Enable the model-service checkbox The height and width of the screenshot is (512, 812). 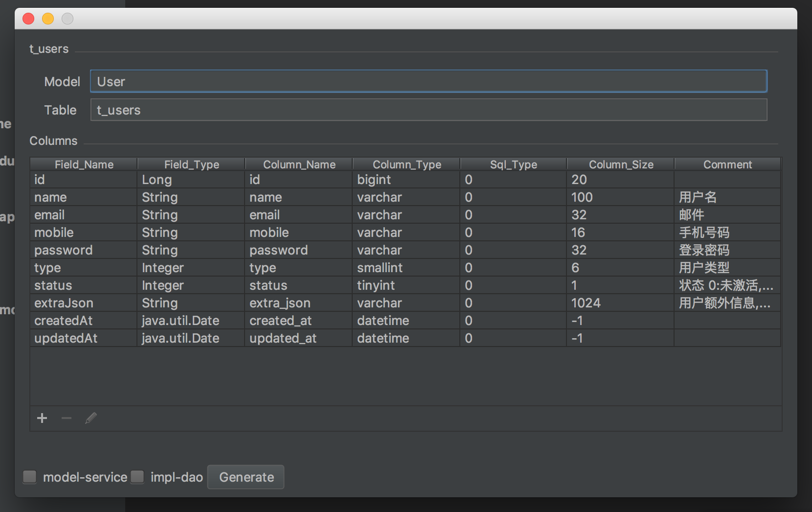pos(30,477)
